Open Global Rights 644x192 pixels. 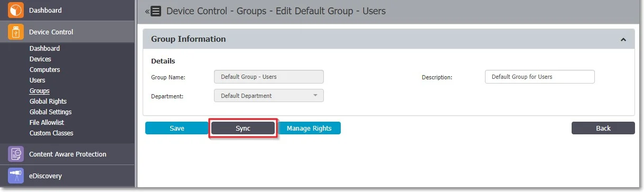tap(48, 101)
